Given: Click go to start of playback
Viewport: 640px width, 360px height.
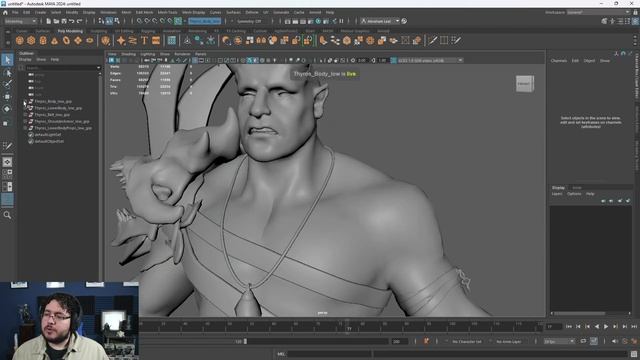Looking at the screenshot, I should [569, 327].
